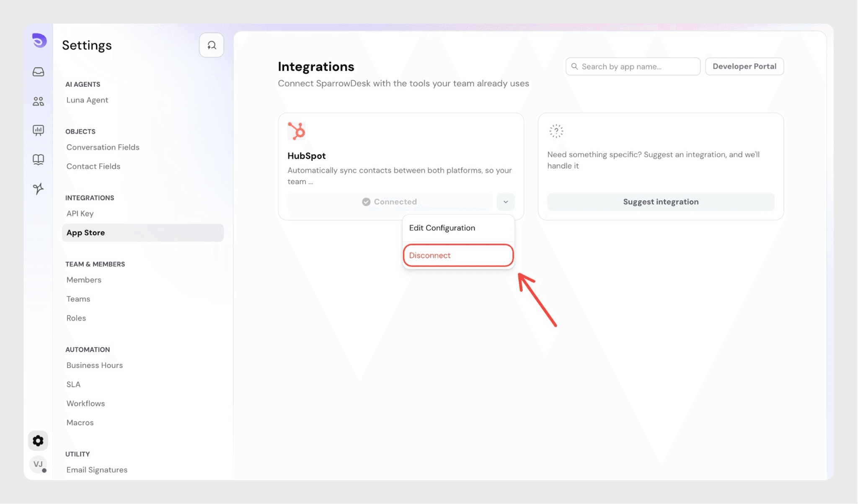The width and height of the screenshot is (858, 504).
Task: Open the Workflows automation page
Action: coord(85,404)
